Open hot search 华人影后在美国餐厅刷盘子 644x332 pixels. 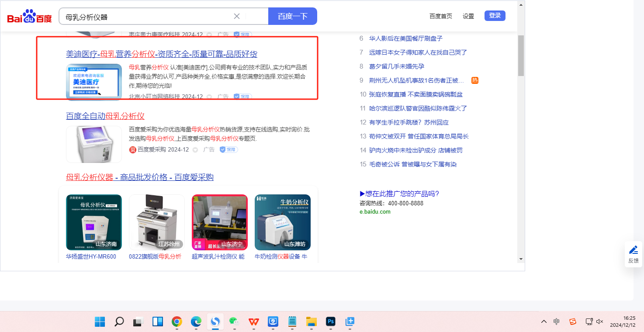(x=406, y=38)
